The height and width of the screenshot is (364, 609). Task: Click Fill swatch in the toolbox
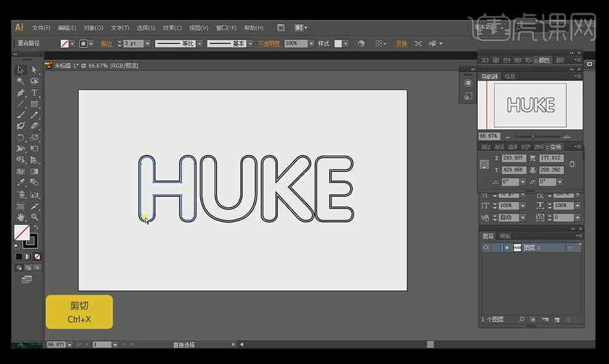pyautogui.click(x=22, y=232)
